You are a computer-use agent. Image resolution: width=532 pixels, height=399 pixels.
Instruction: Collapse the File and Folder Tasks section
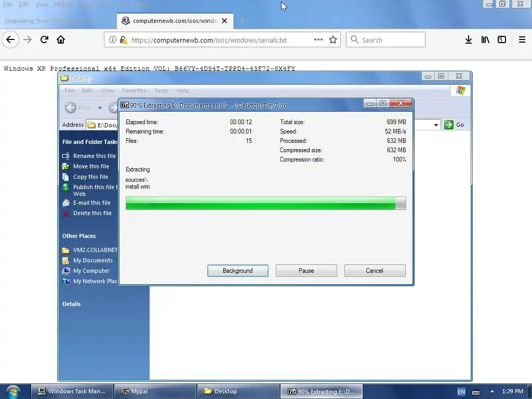tap(89, 142)
